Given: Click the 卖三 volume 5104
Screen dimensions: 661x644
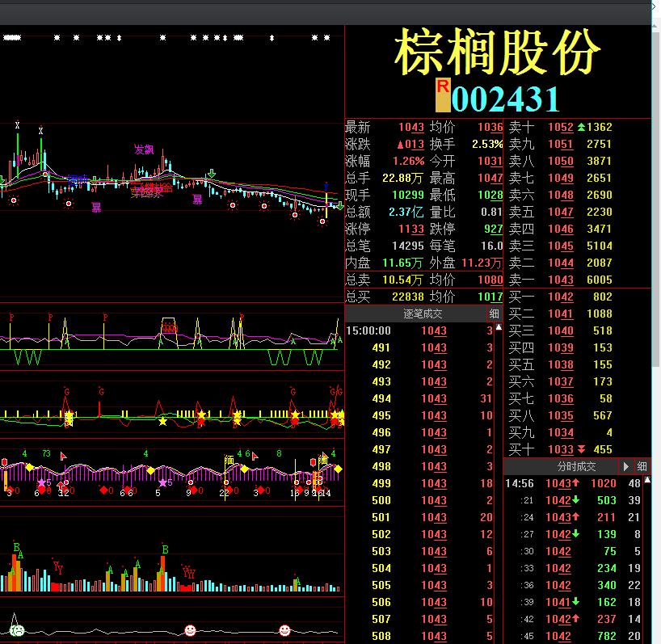Looking at the screenshot, I should click(x=599, y=246).
